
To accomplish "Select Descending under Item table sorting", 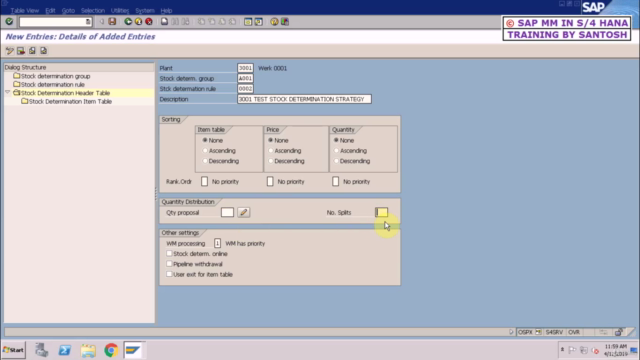I will point(205,161).
